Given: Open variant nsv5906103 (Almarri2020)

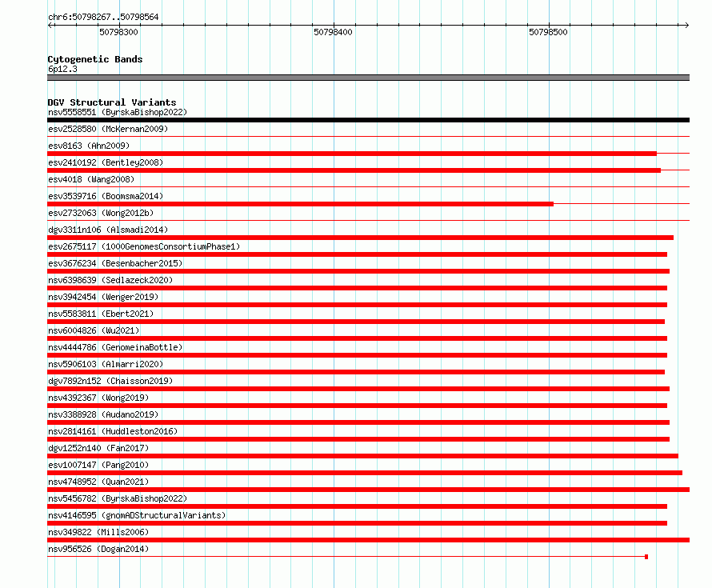Looking at the screenshot, I should pyautogui.click(x=106, y=364).
